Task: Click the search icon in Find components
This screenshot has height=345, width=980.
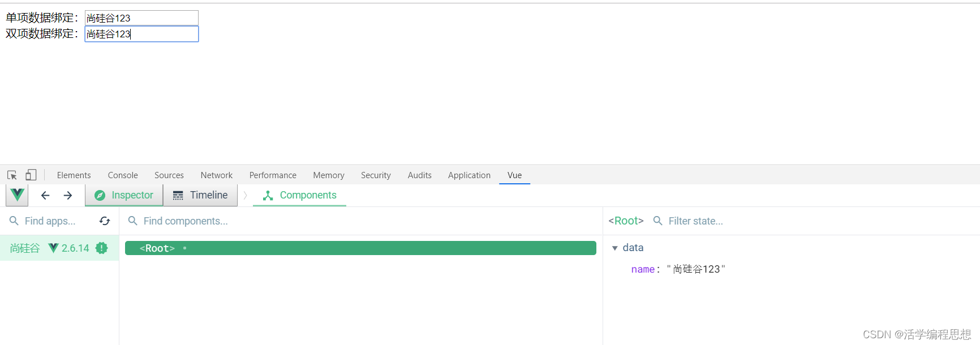Action: pos(133,221)
